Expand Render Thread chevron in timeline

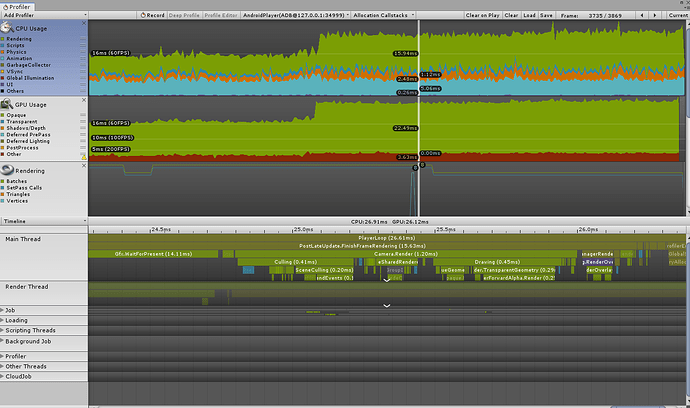(x=386, y=305)
